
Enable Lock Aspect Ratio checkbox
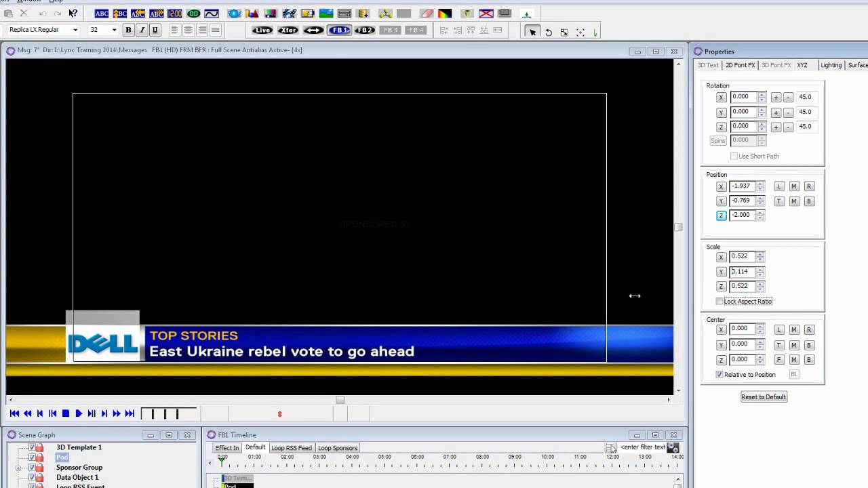pos(719,301)
